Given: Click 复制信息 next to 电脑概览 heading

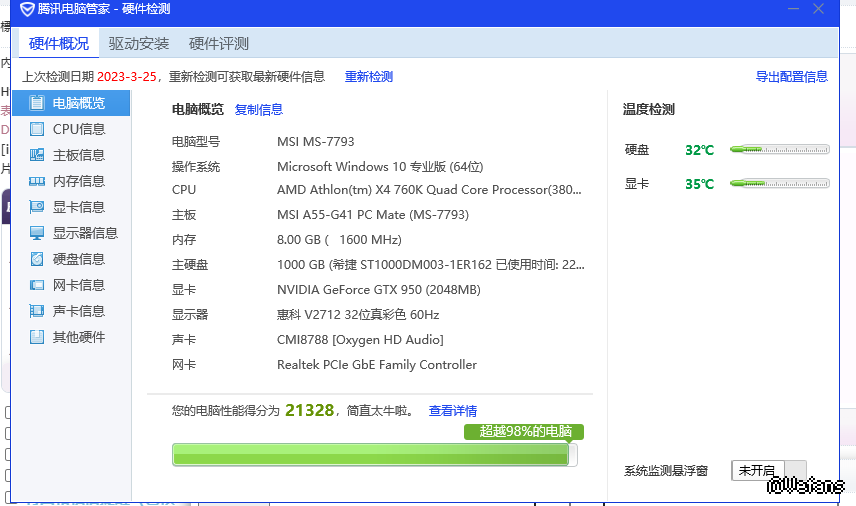Looking at the screenshot, I should coord(259,110).
